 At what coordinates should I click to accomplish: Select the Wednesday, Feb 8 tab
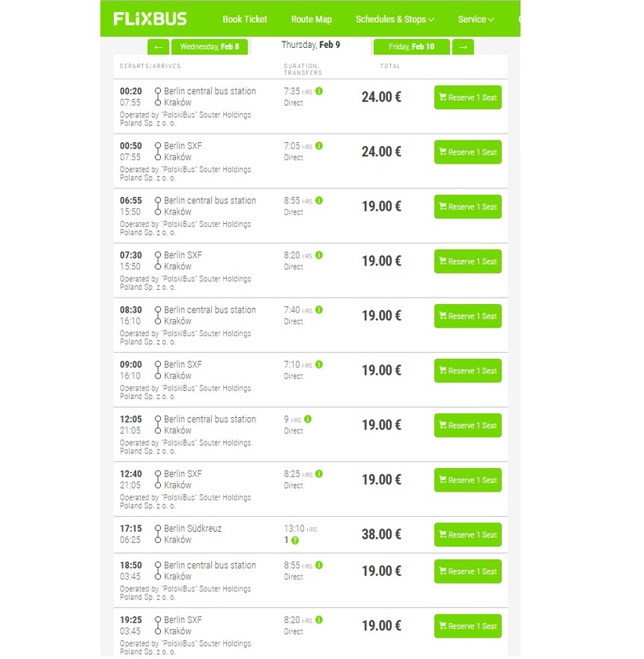pyautogui.click(x=209, y=47)
